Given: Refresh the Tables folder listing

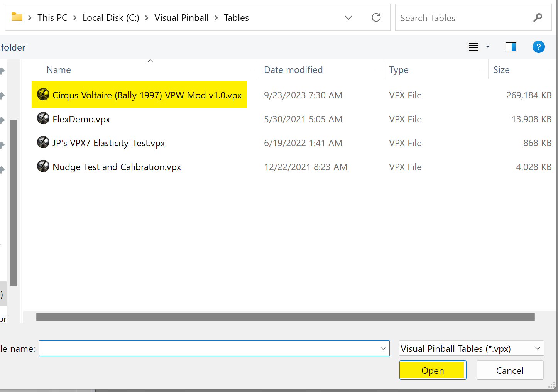Looking at the screenshot, I should tap(376, 17).
